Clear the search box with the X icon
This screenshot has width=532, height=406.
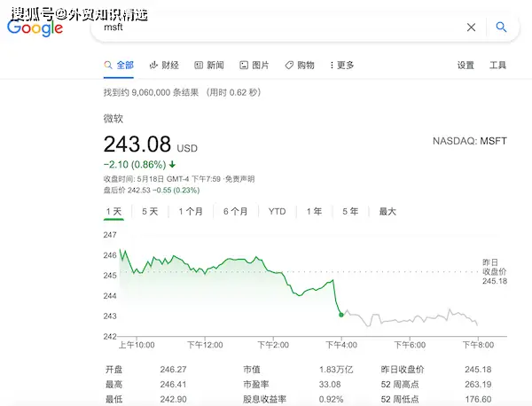tap(471, 27)
